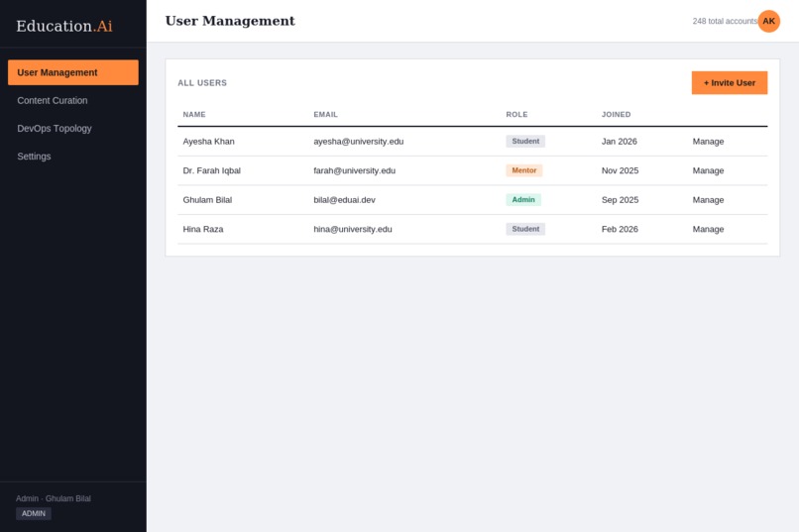The height and width of the screenshot is (532, 799).
Task: Click the Mentor role badge
Action: 523,170
